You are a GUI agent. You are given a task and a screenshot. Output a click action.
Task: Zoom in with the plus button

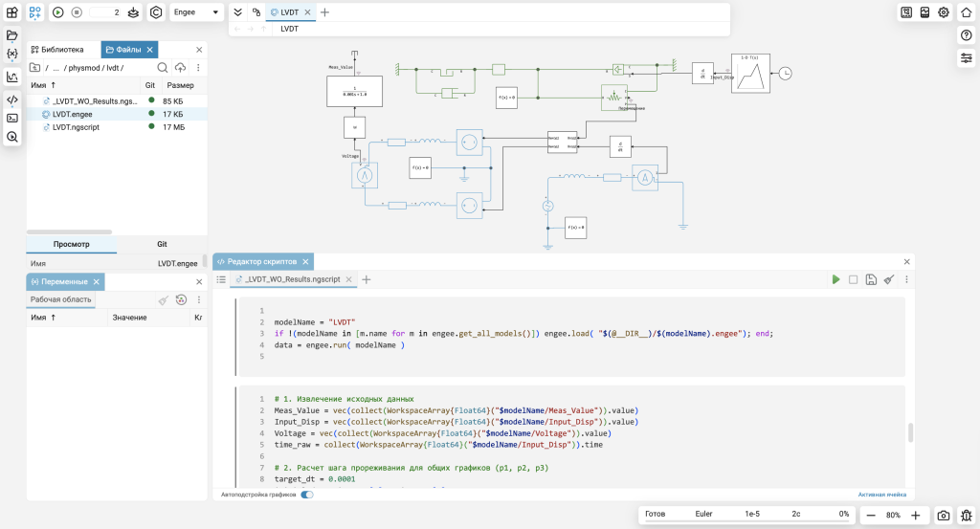click(x=916, y=516)
